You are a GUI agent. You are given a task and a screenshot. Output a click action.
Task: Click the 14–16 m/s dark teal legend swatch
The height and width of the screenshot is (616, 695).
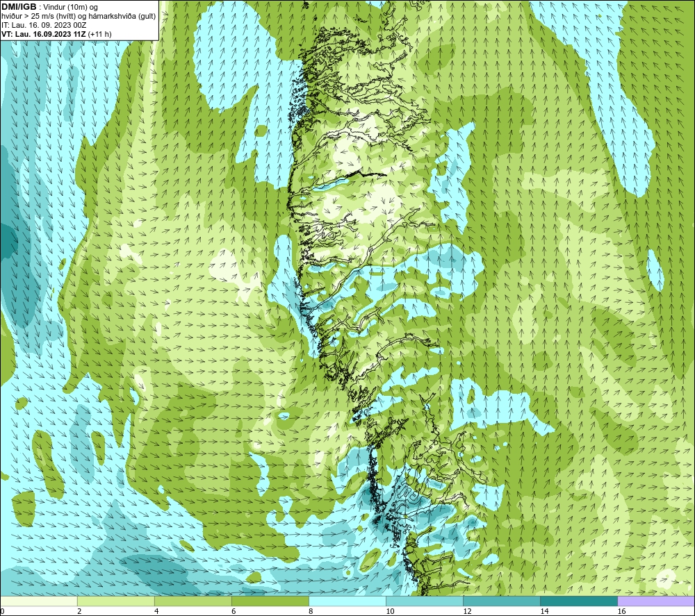coord(579,601)
